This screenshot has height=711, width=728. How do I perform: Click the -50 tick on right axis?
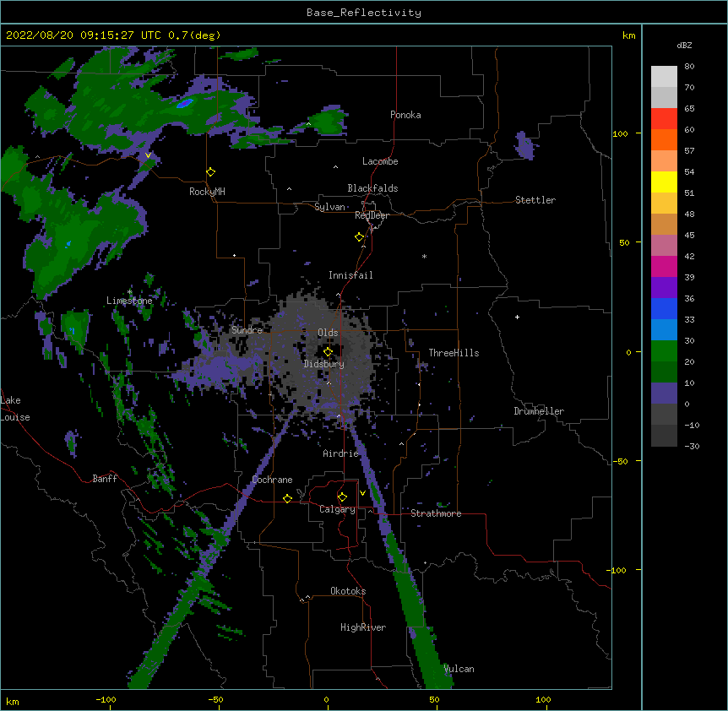tap(620, 461)
